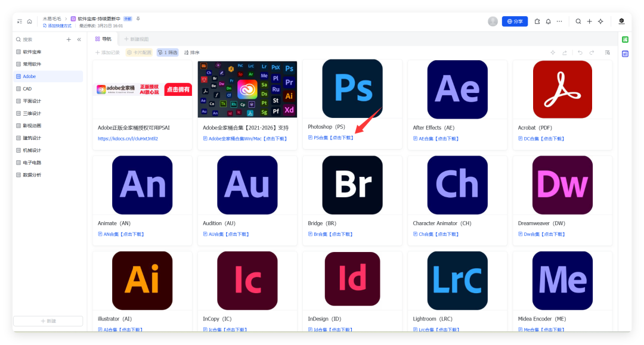The height and width of the screenshot is (345, 644).
Task: Click the Acrobat PDF icon
Action: [x=563, y=89]
